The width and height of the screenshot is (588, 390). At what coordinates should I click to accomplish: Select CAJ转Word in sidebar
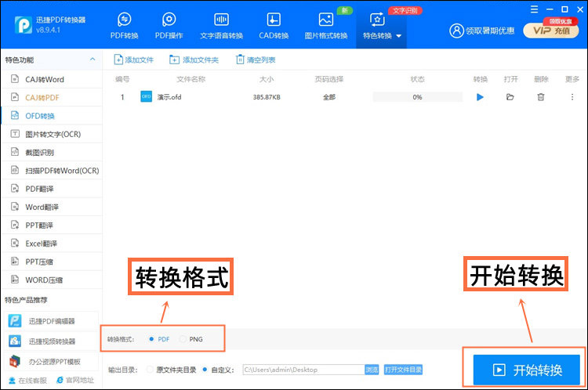[x=52, y=79]
